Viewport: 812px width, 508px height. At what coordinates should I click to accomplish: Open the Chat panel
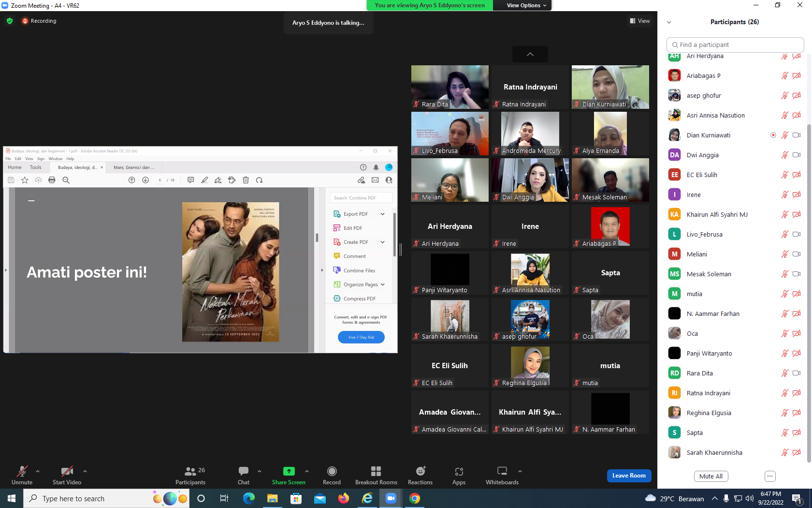(x=244, y=475)
